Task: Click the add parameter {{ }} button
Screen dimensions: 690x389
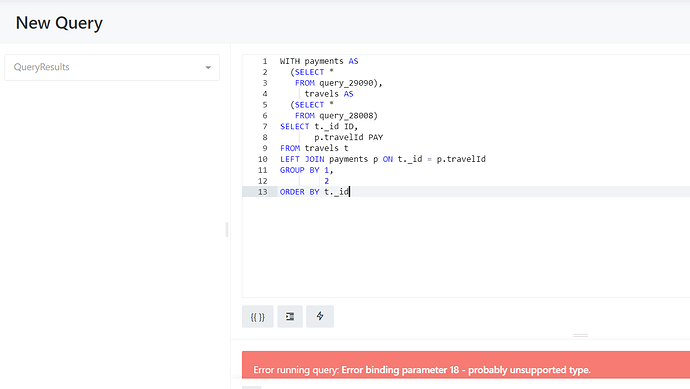Action: 257,316
